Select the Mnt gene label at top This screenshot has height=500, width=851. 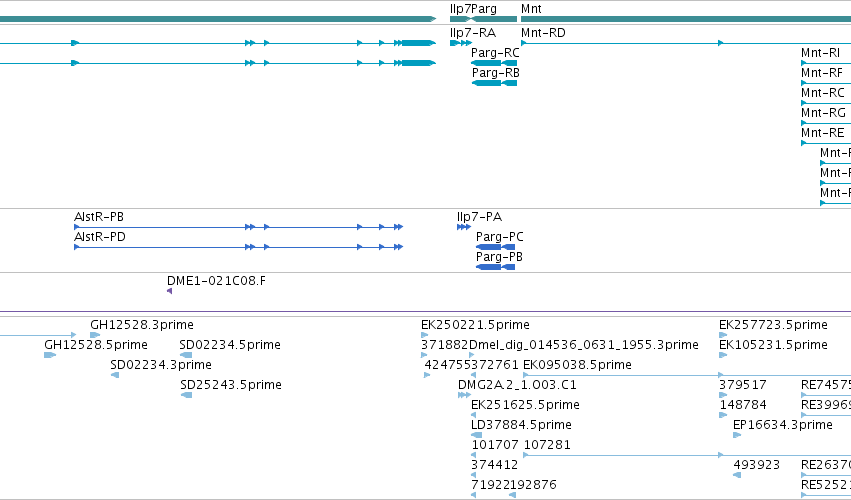(x=531, y=9)
